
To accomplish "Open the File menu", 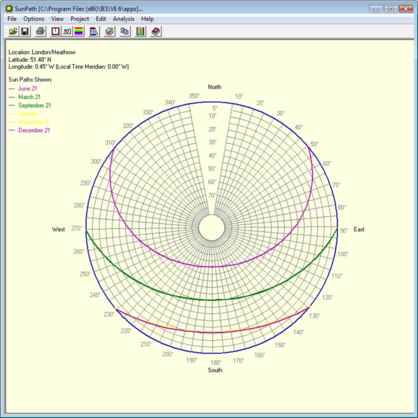I will click(12, 19).
